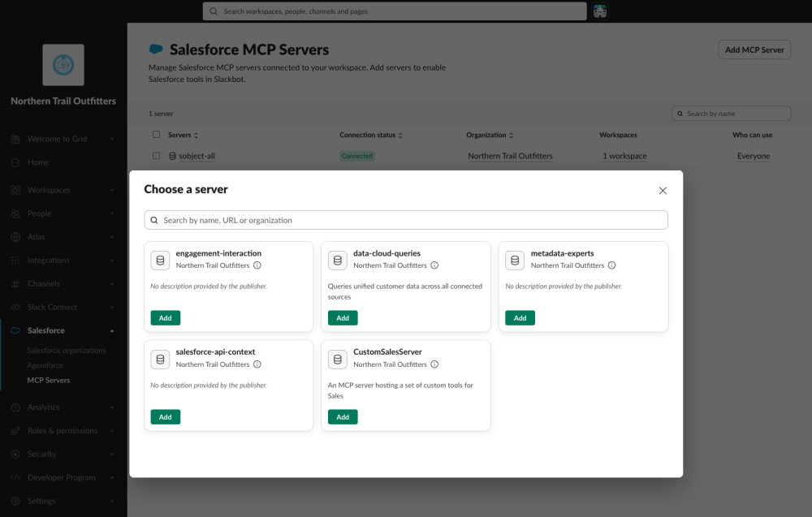Click the info icon beside engagement-interaction publisher
This screenshot has width=812, height=517.
(257, 265)
